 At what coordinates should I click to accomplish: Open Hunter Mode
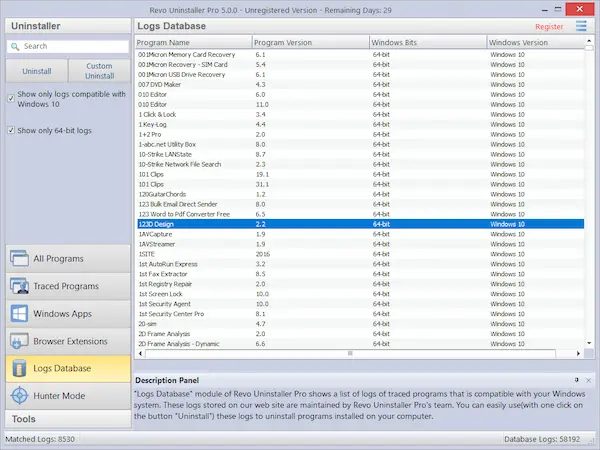click(68, 396)
